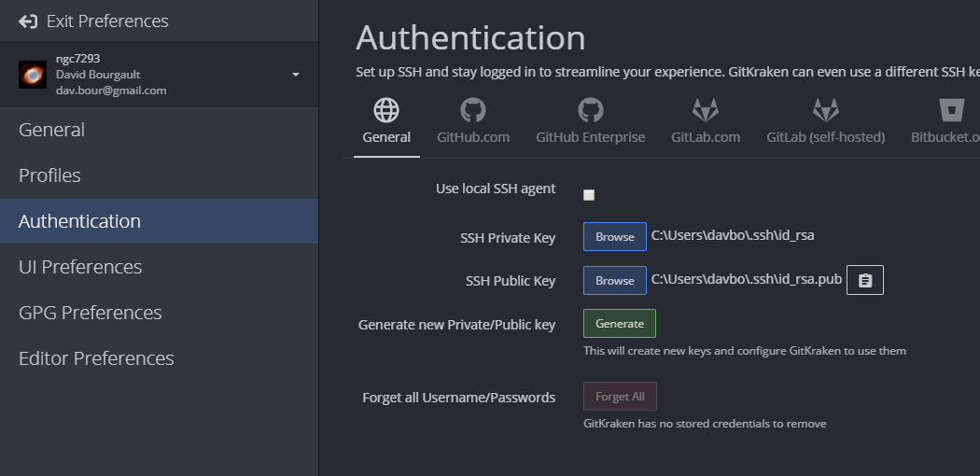Click the Exit Preferences arrow icon
This screenshot has width=980, height=476.
(x=28, y=21)
